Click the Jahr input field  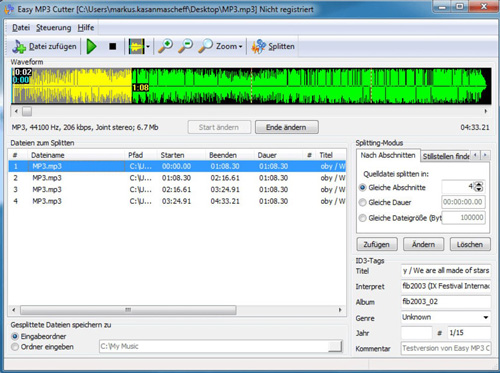point(416,333)
